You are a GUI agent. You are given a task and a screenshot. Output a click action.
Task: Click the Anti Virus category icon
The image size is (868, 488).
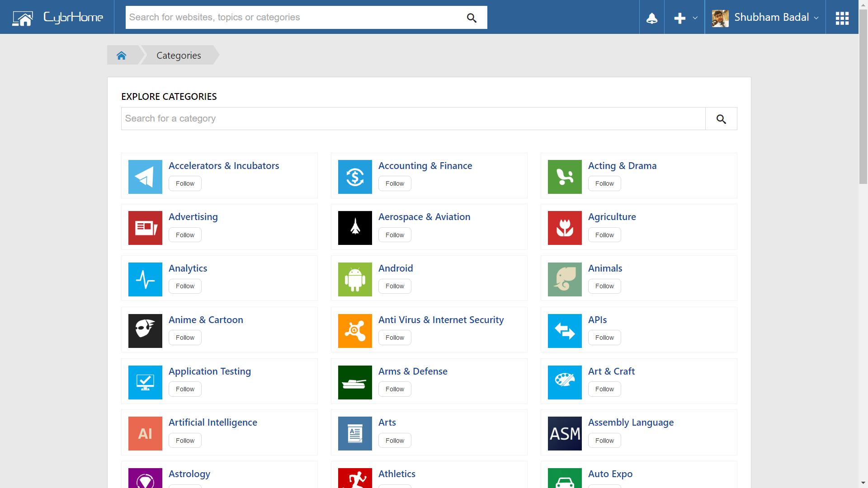(x=355, y=331)
